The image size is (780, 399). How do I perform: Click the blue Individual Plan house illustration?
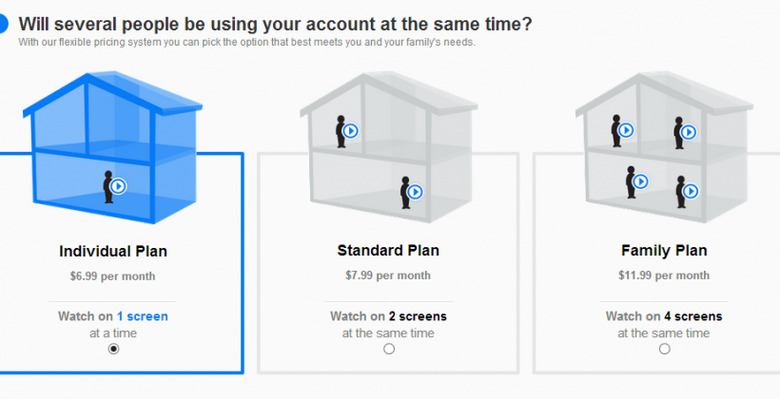[112, 147]
